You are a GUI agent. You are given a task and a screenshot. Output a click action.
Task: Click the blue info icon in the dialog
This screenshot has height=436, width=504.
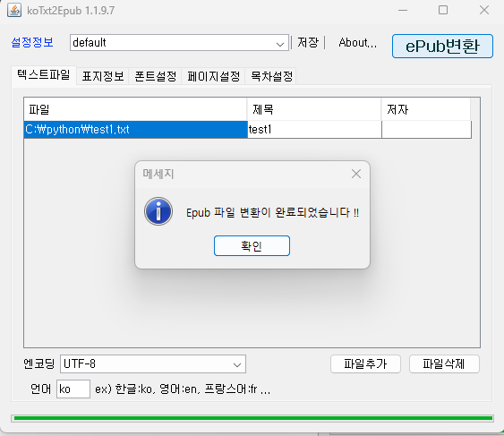tap(158, 211)
